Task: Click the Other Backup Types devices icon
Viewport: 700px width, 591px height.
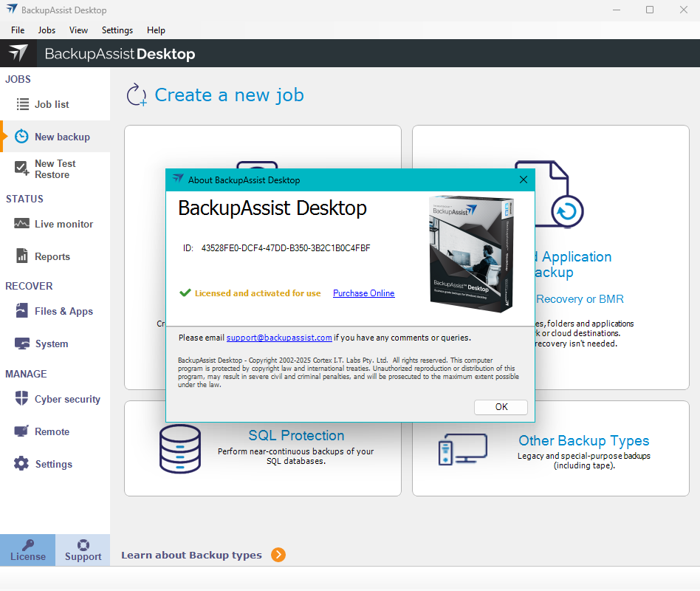Action: 462,449
